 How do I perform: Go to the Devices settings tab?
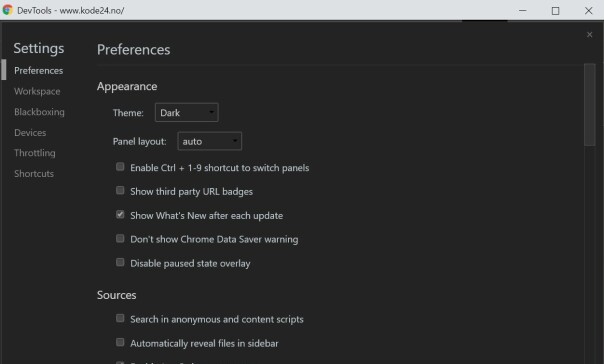(x=30, y=133)
